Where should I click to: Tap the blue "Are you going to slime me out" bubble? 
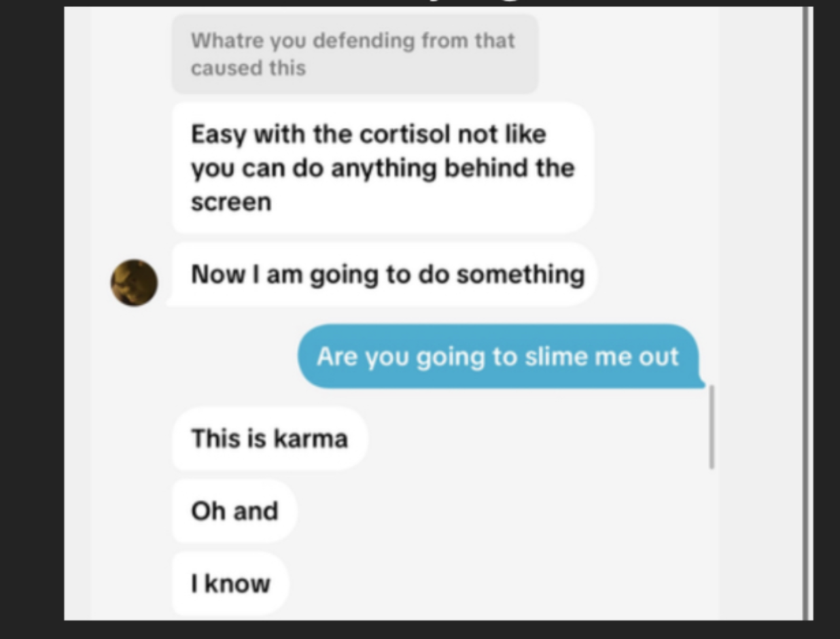[x=500, y=356]
